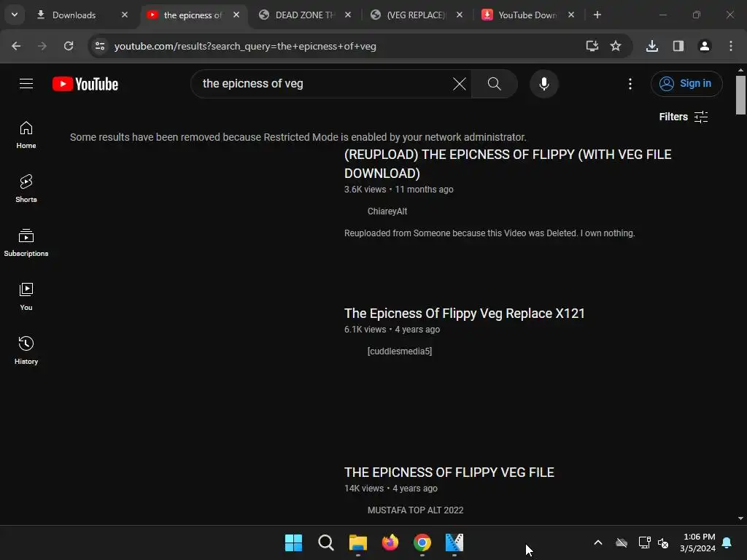The image size is (747, 560).
Task: Switch to the (VEG REPLACE) tab
Action: tap(415, 15)
